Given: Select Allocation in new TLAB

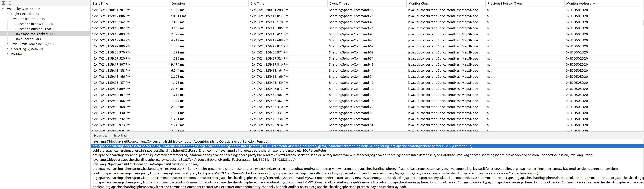Looking at the screenshot, I should 33,24.
